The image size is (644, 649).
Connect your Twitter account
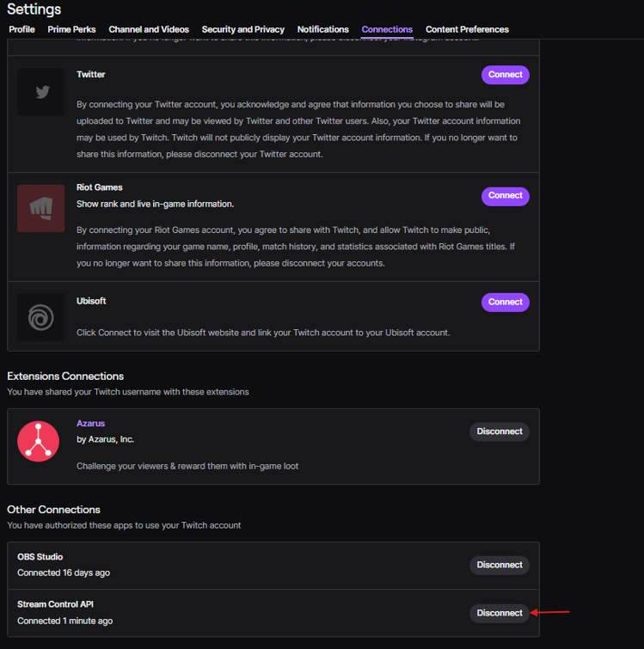point(505,75)
